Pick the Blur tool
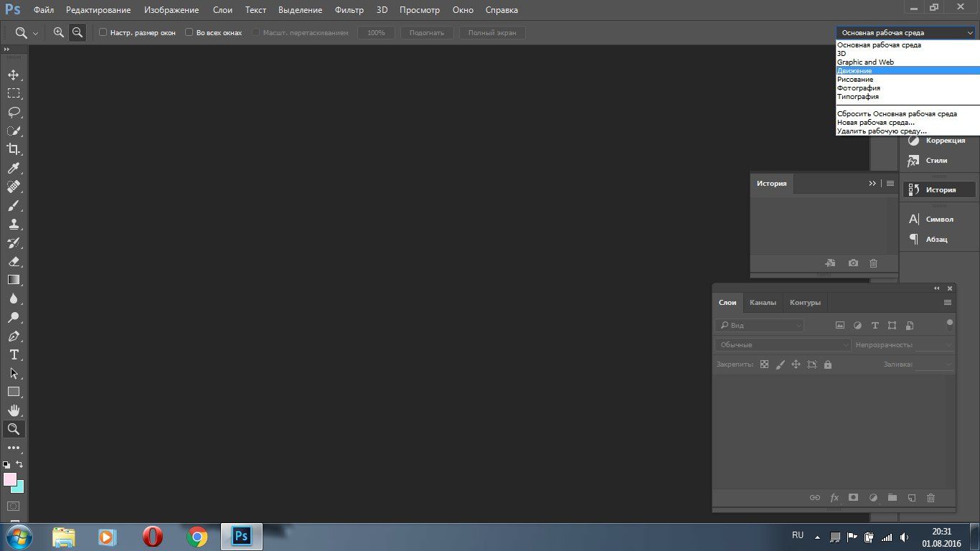Image resolution: width=980 pixels, height=551 pixels. [14, 298]
